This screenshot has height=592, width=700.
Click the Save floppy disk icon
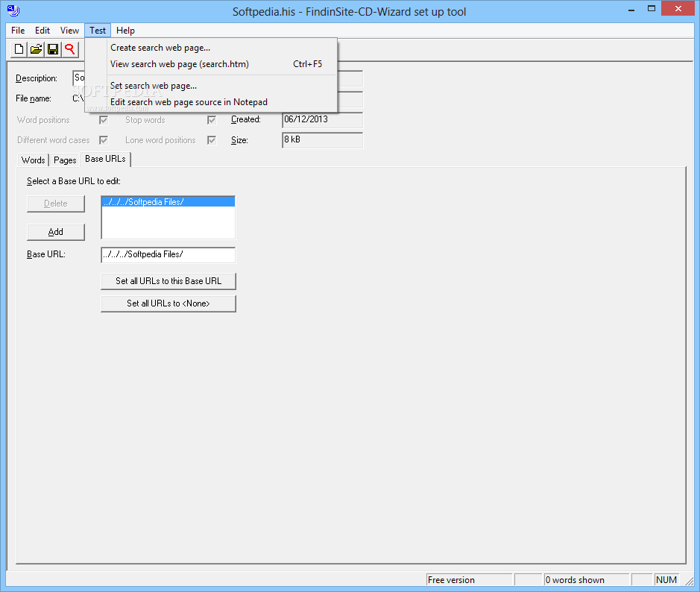point(53,49)
